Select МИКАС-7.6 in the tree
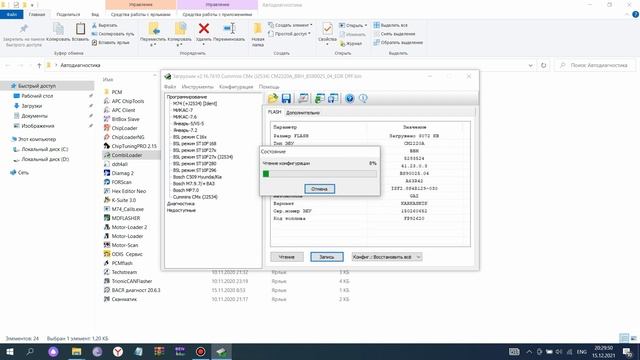Viewport: 640px width, 360px height. point(184,117)
